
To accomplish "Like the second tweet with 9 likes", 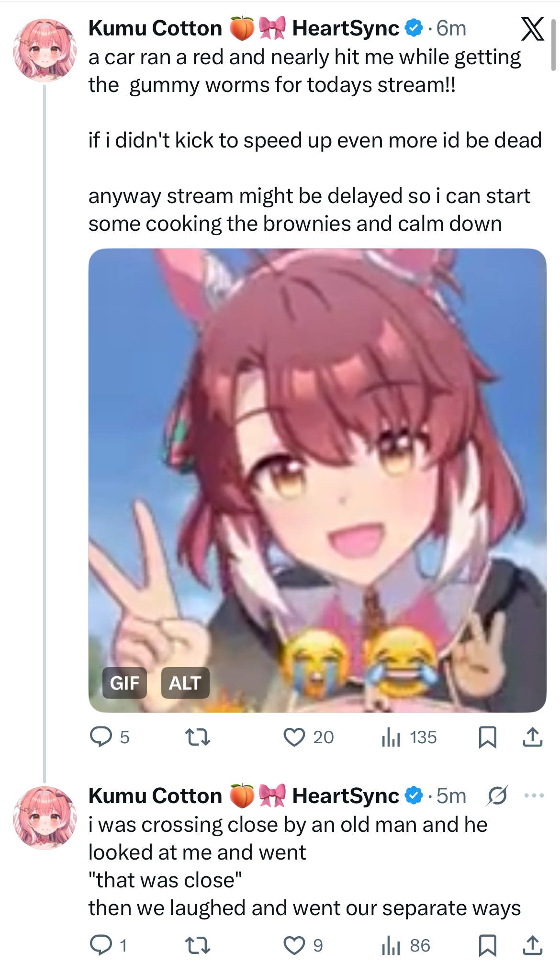I will tap(303, 945).
